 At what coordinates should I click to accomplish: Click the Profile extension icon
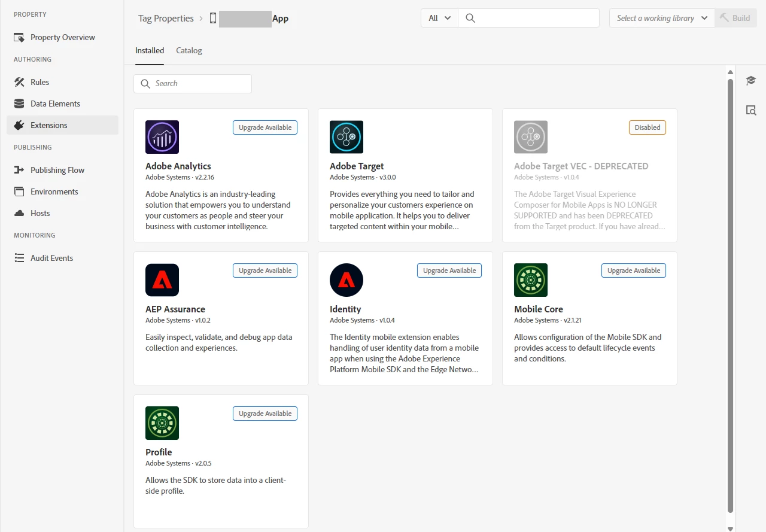162,423
